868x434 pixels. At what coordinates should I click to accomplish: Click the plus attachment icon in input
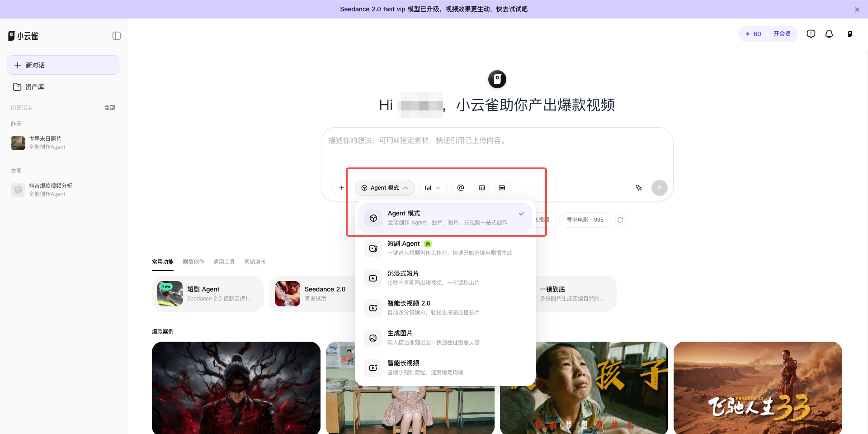point(342,188)
